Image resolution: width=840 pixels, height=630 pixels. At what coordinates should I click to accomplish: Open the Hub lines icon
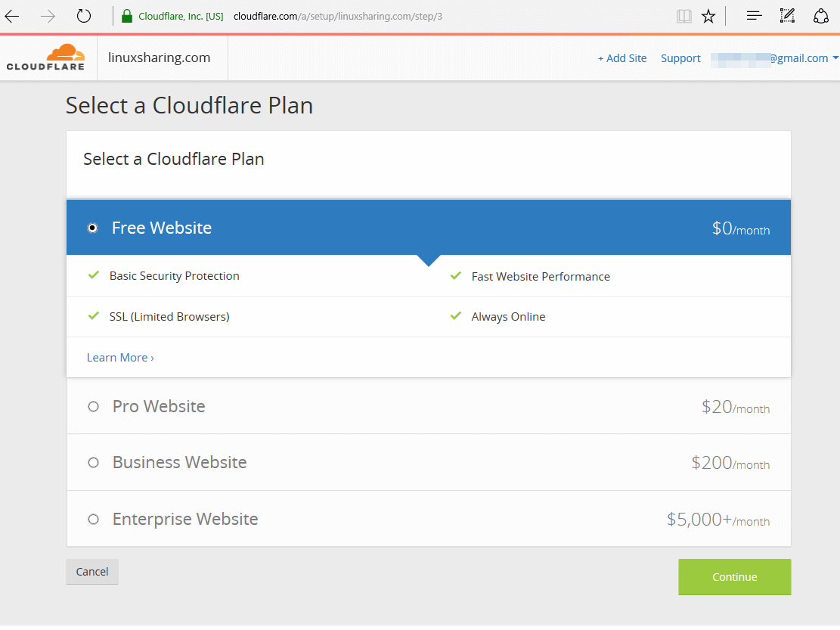[x=754, y=16]
